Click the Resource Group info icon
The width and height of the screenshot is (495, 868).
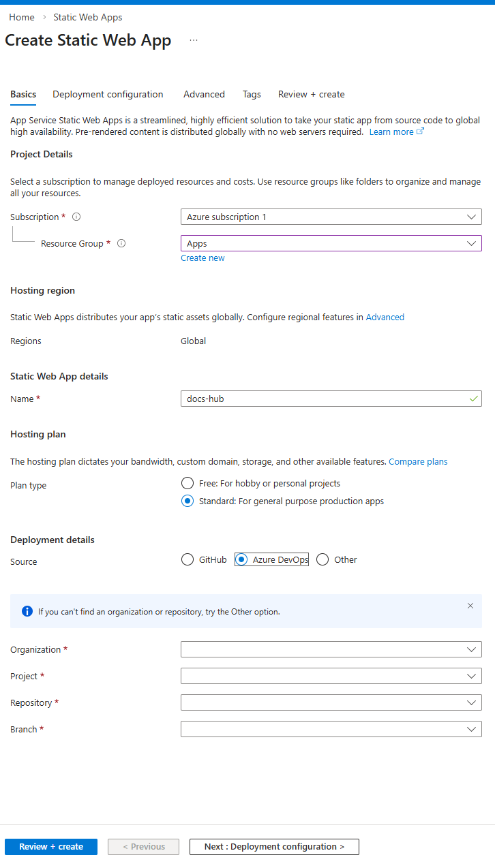coord(121,244)
